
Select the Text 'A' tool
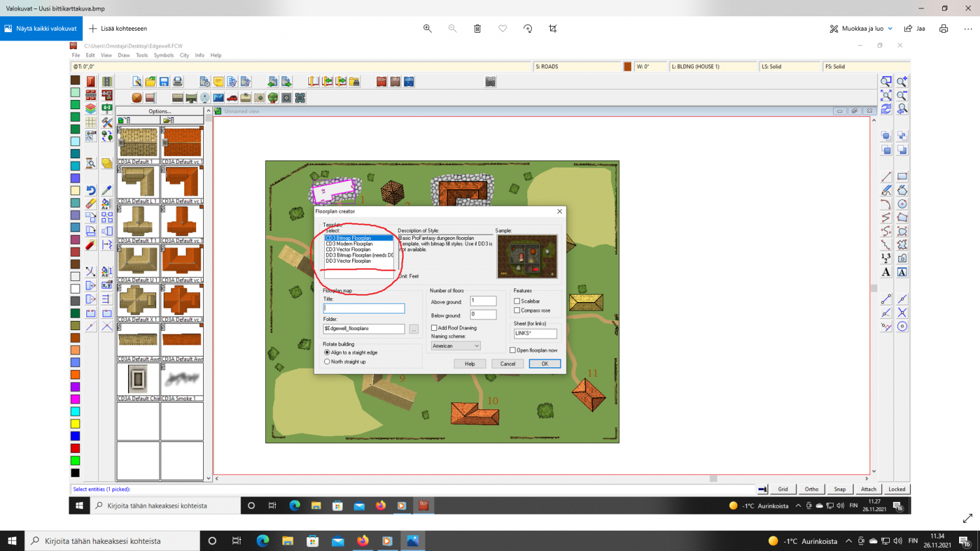pos(886,272)
